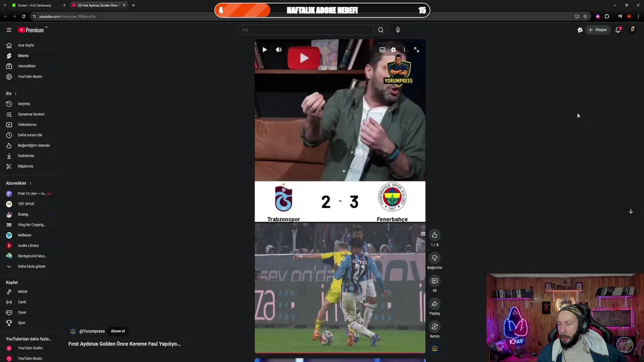Click the Paylaş share button
Image resolution: width=644 pixels, height=362 pixels.
click(435, 304)
